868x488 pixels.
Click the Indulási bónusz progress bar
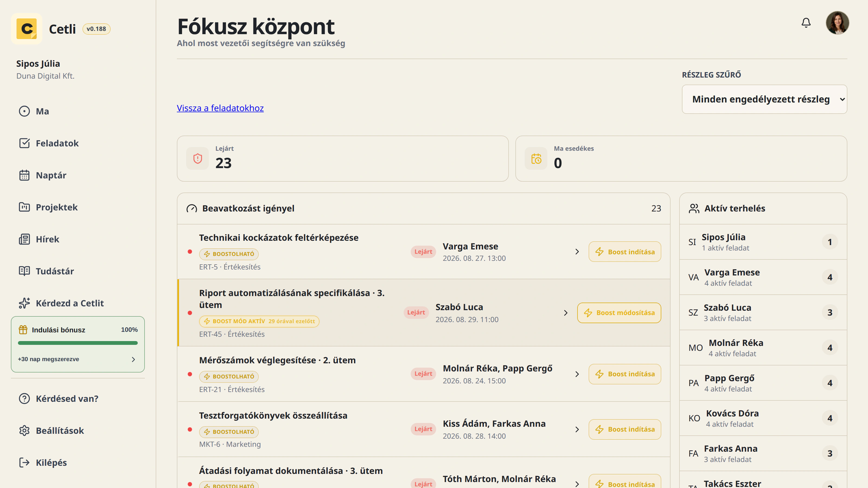pos(78,343)
